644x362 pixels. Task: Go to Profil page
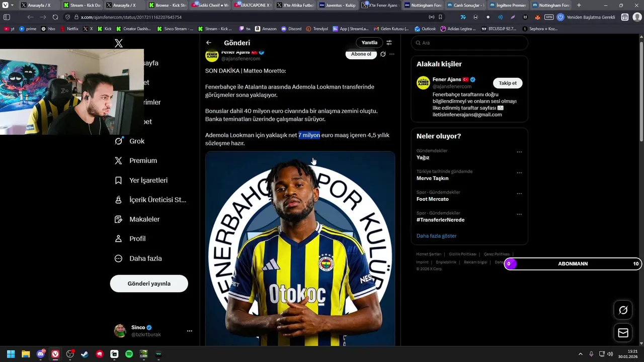[130, 239]
